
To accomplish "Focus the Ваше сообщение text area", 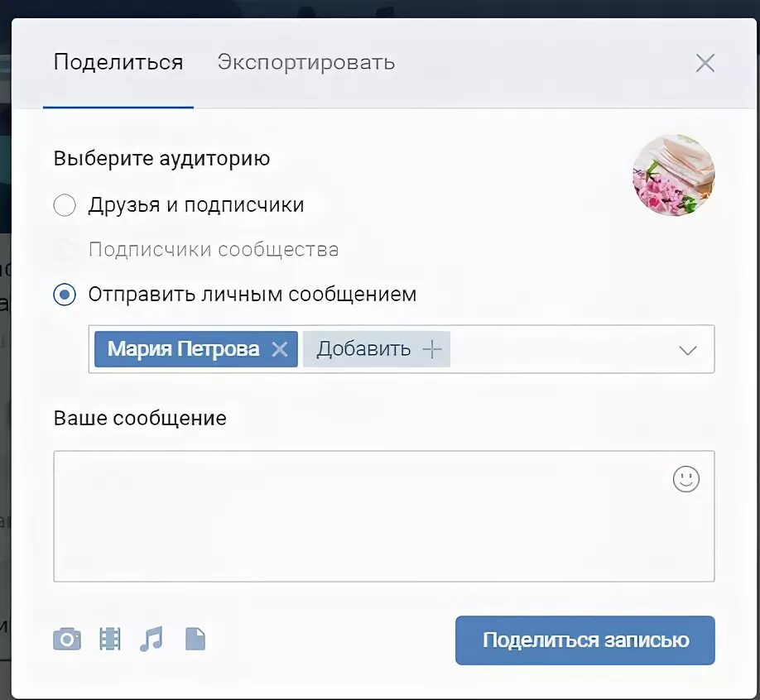I will pyautogui.click(x=384, y=516).
